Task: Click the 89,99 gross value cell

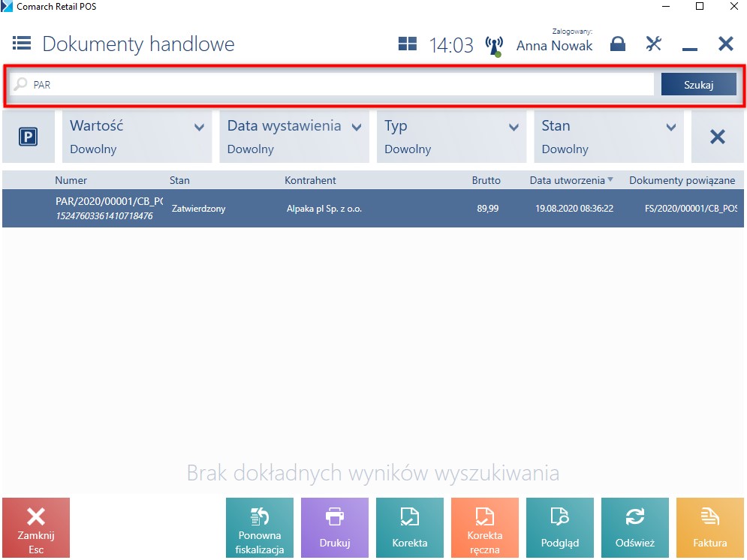Action: point(487,209)
